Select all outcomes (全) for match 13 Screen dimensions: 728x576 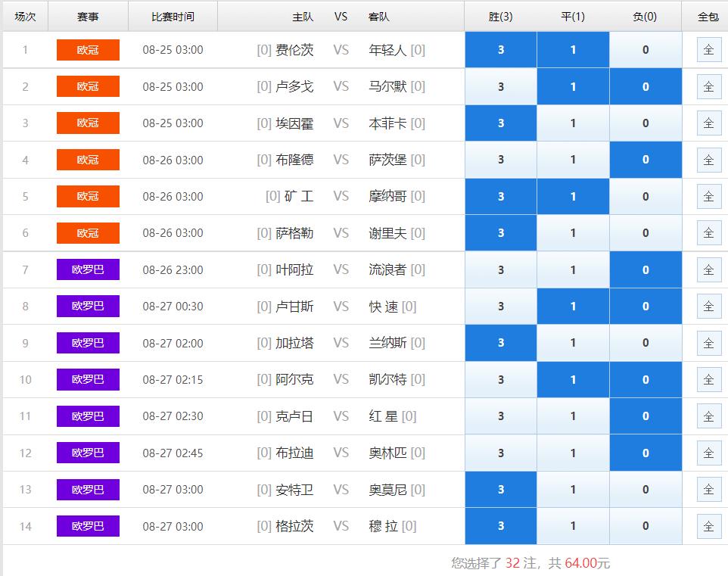pos(708,490)
